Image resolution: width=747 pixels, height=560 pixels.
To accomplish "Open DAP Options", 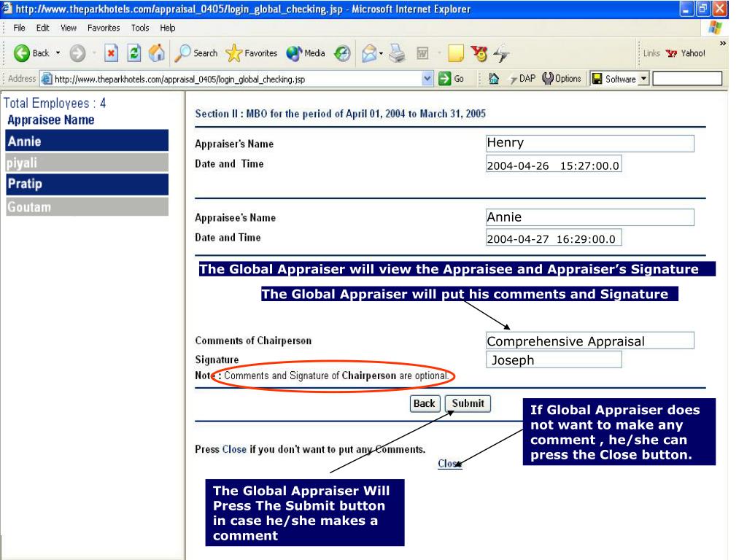I will pos(562,79).
